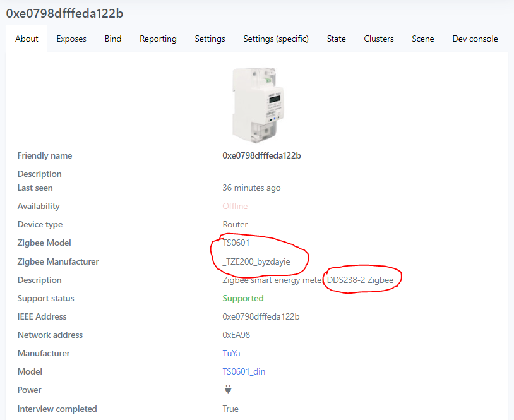The width and height of the screenshot is (514, 420).
Task: Switch to the State tab
Action: pos(336,39)
